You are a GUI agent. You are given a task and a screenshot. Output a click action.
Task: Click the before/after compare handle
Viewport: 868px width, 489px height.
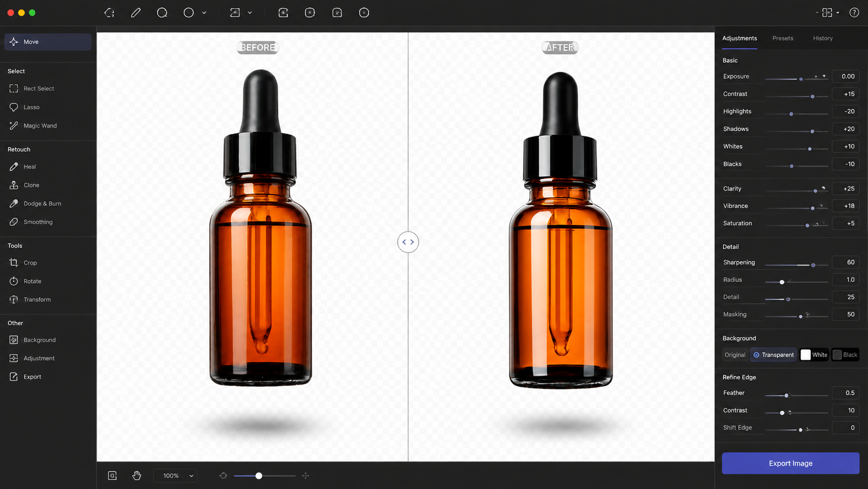pos(408,242)
